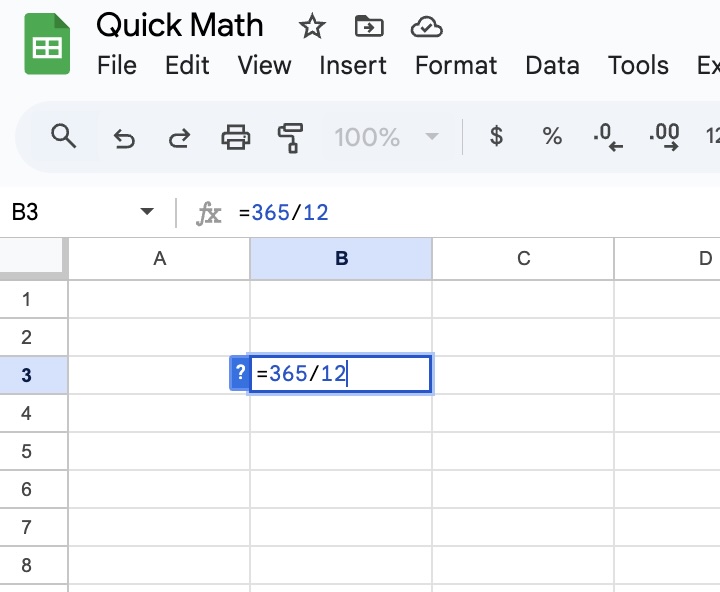Check the cloud saved status icon

(427, 27)
